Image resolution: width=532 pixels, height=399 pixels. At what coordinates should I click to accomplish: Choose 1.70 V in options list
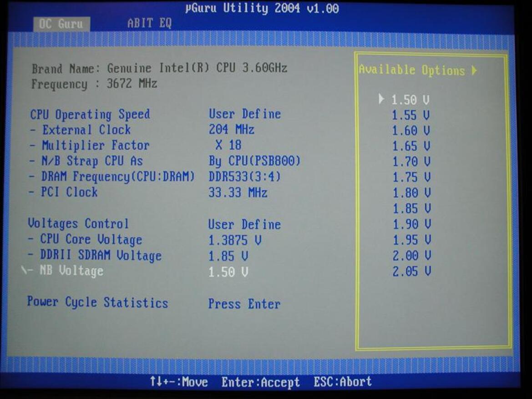tap(411, 162)
